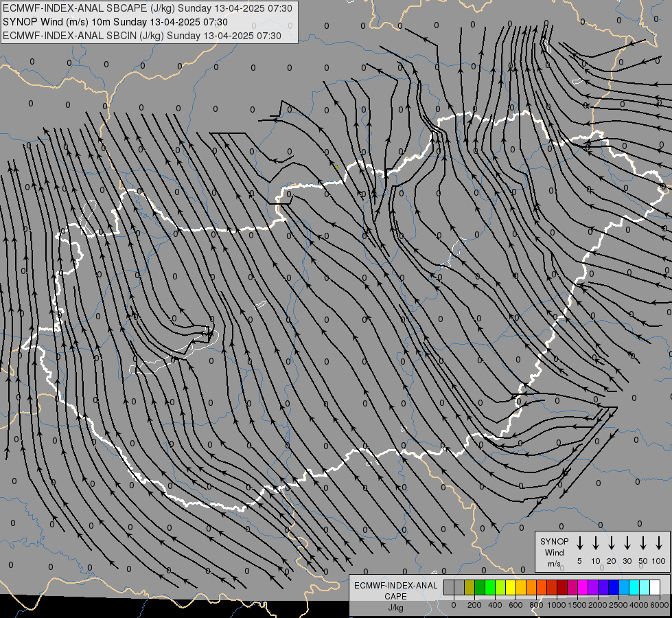Click the wind arrow above the 20 label
The height and width of the screenshot is (618, 672).
(x=612, y=543)
